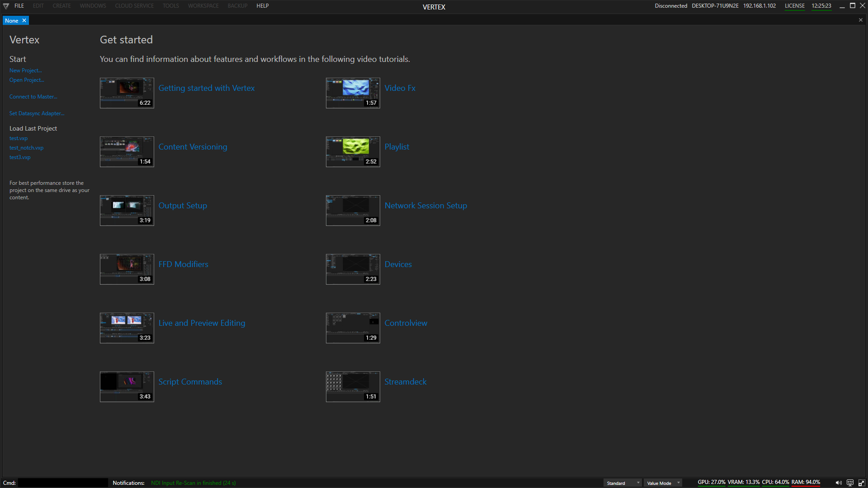Open the HELP menu

tap(263, 6)
